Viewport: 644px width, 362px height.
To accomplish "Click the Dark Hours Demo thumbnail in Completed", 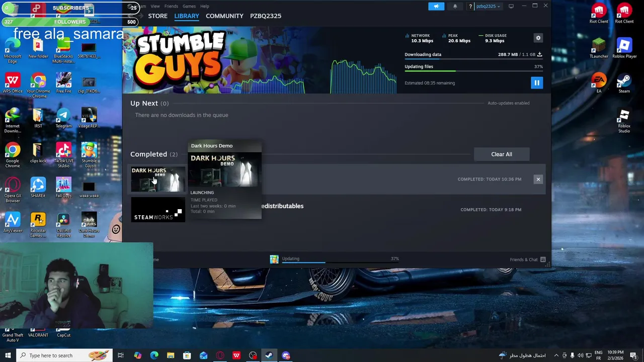I will click(158, 179).
